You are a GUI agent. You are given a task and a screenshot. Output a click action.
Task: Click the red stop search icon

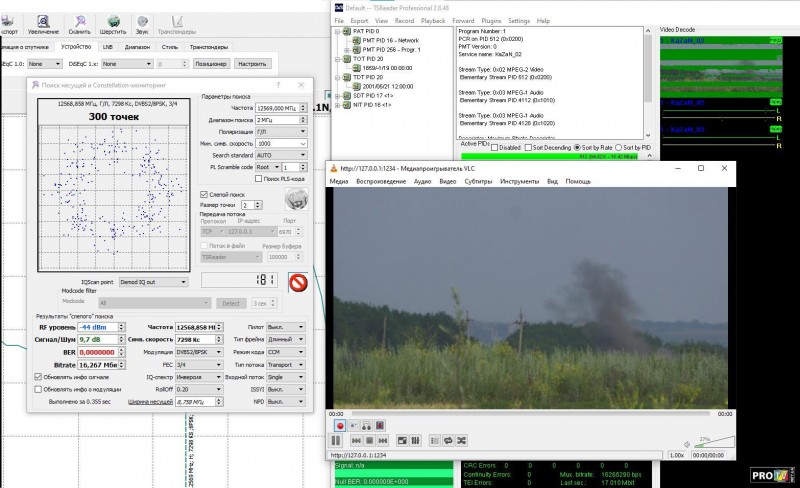click(x=298, y=282)
